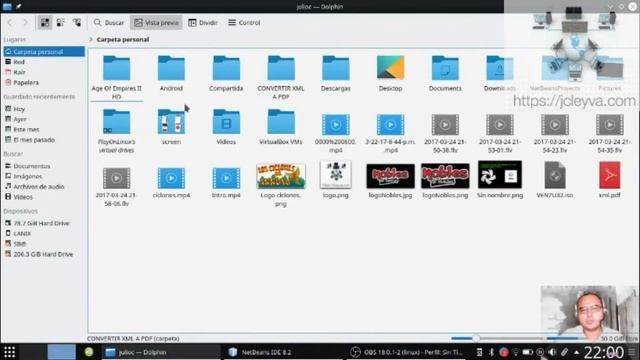Select the logoNobles.jpg thumbnail
Image resolution: width=640 pixels, height=360 pixels.
(x=390, y=176)
